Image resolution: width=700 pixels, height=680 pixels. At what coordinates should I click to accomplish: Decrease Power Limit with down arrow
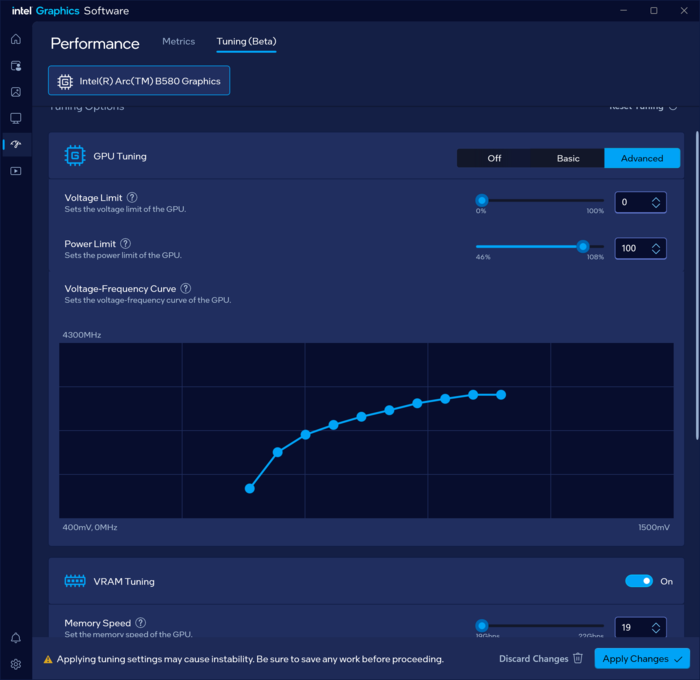click(x=656, y=252)
